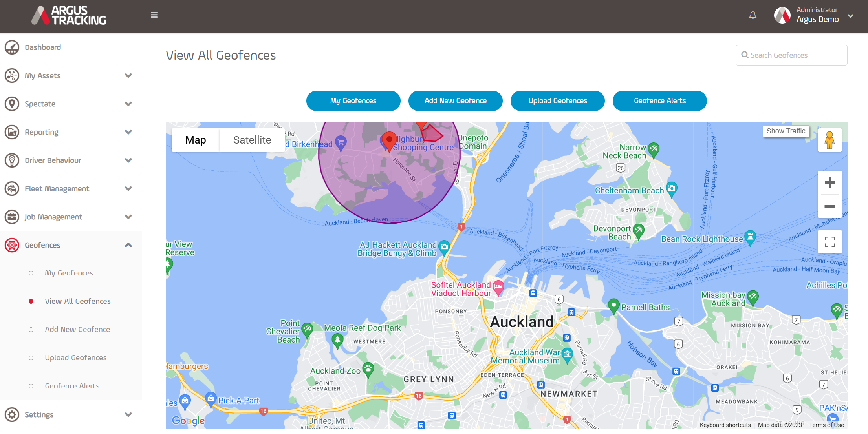Expand the Reporting menu chevron
The image size is (868, 434).
point(128,132)
